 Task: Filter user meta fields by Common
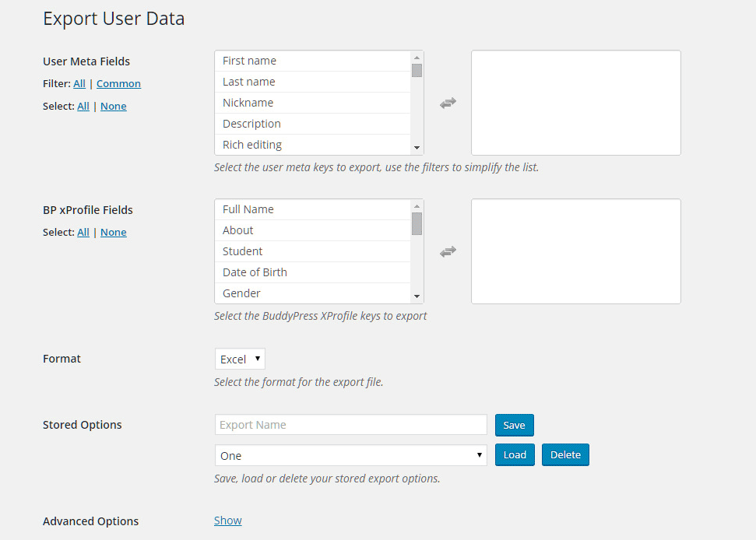coord(118,83)
